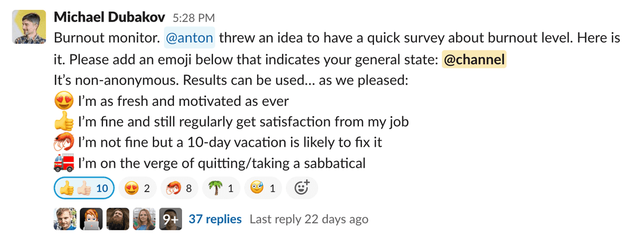Add your vote to the palm tree reaction

[221, 188]
